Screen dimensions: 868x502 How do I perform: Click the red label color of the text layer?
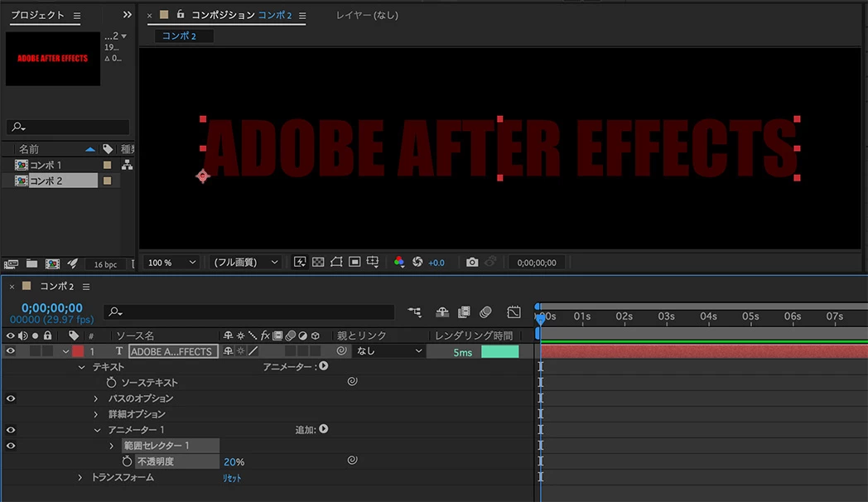click(78, 351)
